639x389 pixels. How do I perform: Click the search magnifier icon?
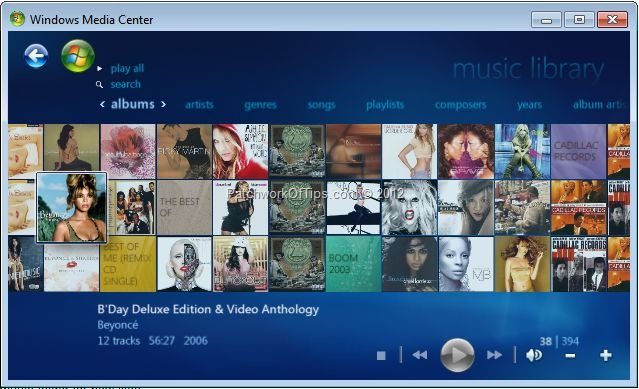[99, 84]
